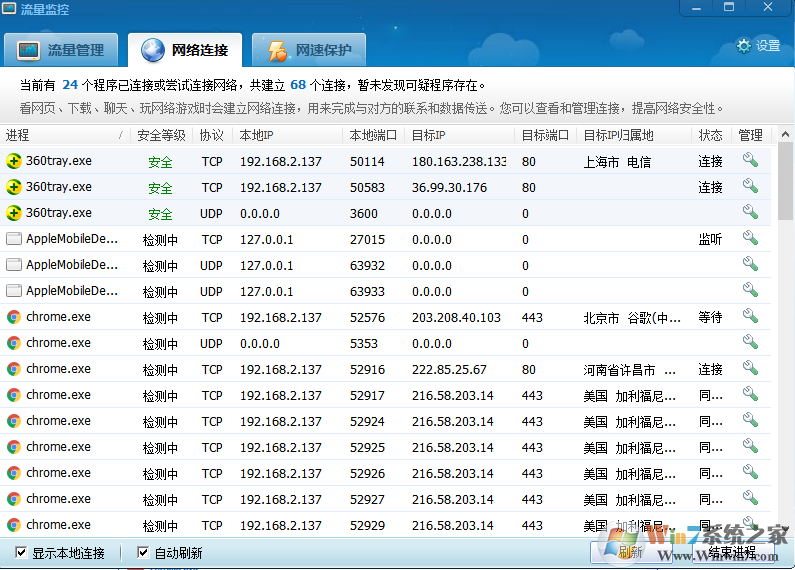Click manage wrench for chrome.exe port 52576
Screen dimensions: 795x570
tap(750, 316)
